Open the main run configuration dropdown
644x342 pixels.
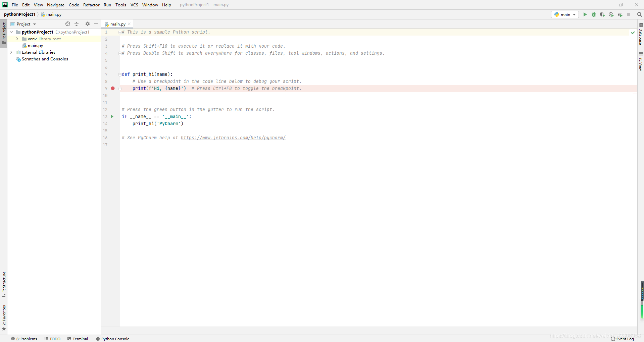click(565, 14)
